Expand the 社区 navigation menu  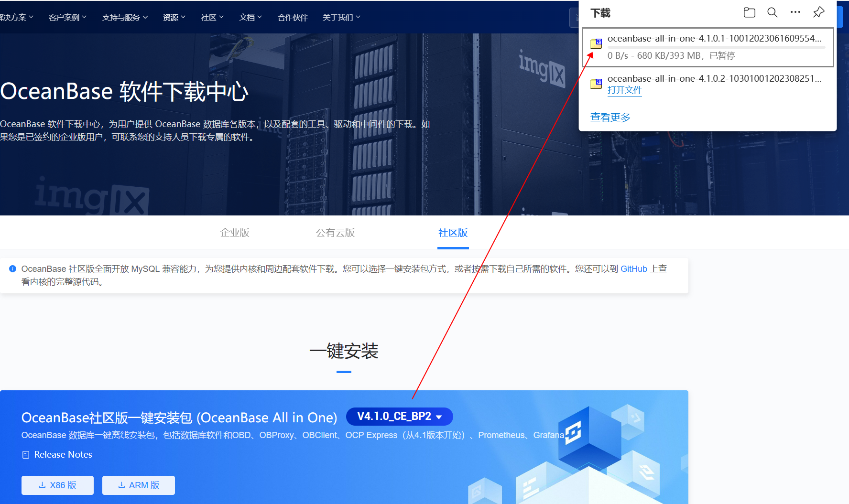tap(212, 17)
